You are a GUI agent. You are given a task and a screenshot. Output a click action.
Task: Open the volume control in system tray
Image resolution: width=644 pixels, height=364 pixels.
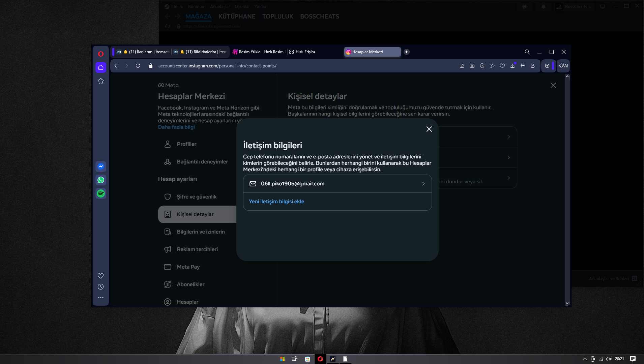coord(609,359)
